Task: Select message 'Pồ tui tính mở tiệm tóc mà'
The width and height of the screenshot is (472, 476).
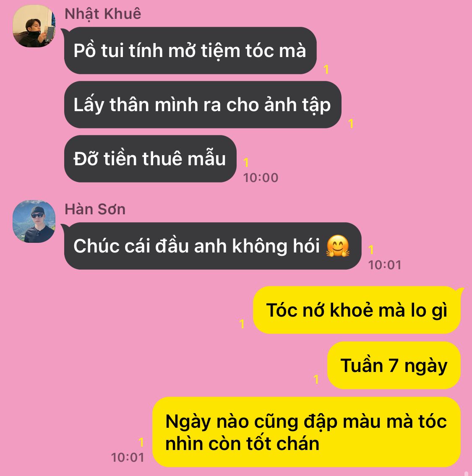Action: point(190,50)
